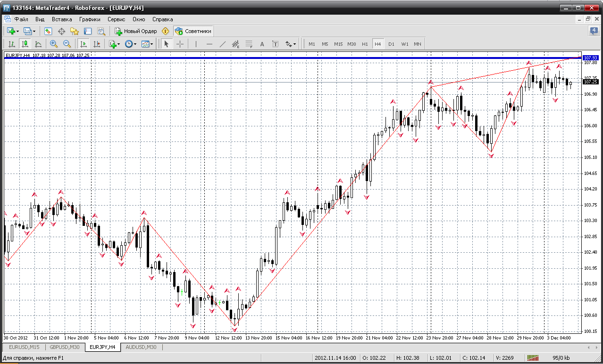Toggle chart auto scroll
Viewport: 603px width, 364px height.
[x=83, y=44]
